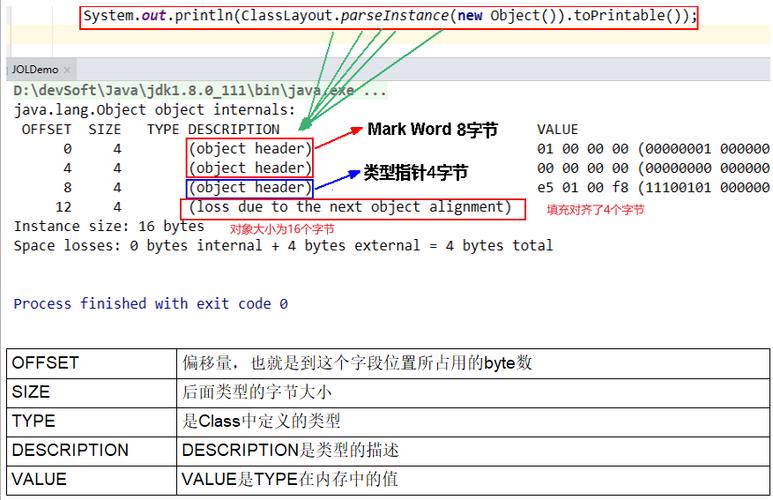
Task: Click the TYPE column header in console
Action: (163, 130)
